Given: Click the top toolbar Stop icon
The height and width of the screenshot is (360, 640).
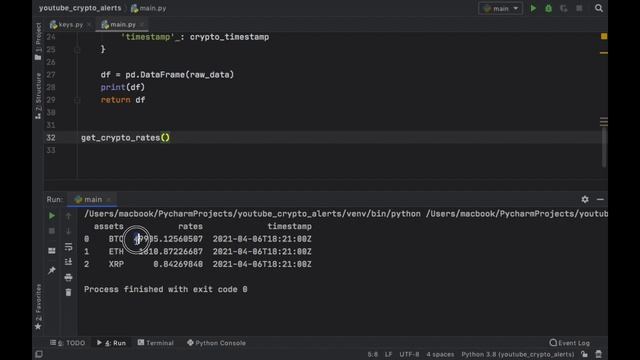Looking at the screenshot, I should 579,8.
